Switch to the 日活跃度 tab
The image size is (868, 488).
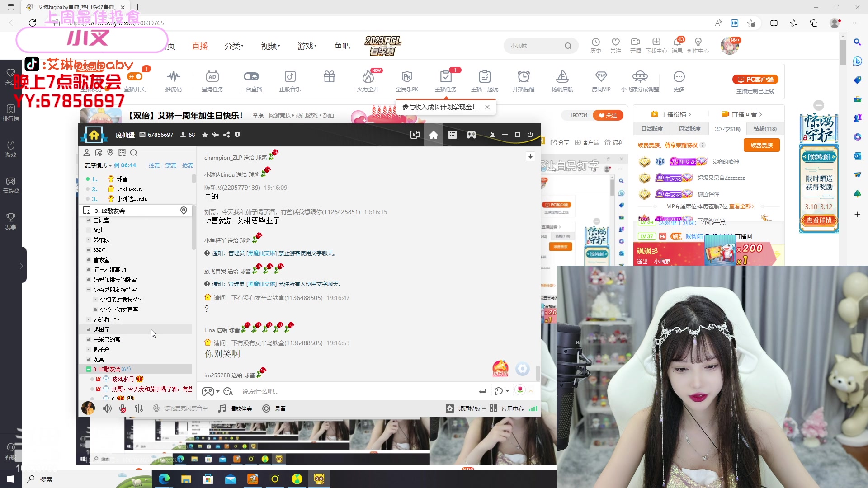(652, 129)
